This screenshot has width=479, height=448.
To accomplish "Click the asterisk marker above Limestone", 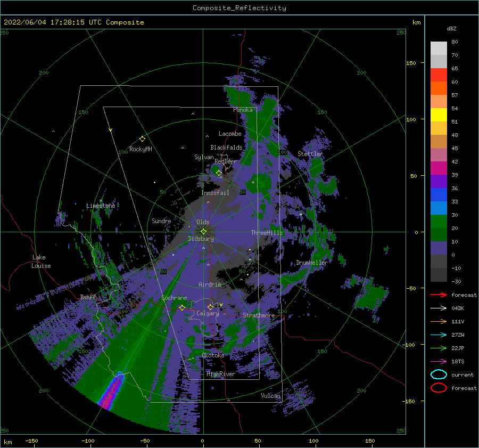I will coord(101,201).
